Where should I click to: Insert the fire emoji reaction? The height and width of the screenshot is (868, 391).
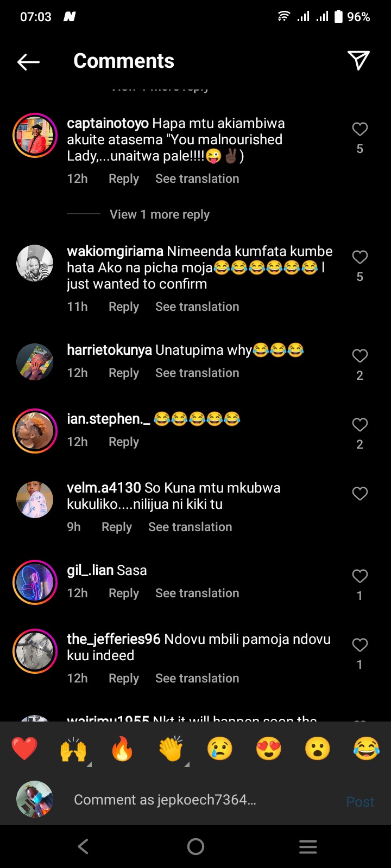tap(122, 749)
